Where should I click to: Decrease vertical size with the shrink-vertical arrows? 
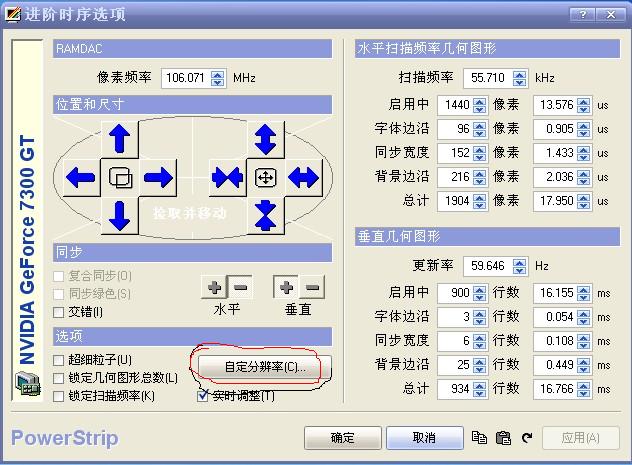pyautogui.click(x=265, y=216)
